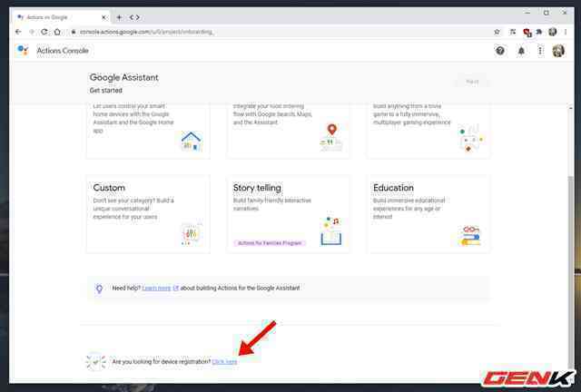Select the smart home devices card
581x392 pixels.
tap(148, 132)
